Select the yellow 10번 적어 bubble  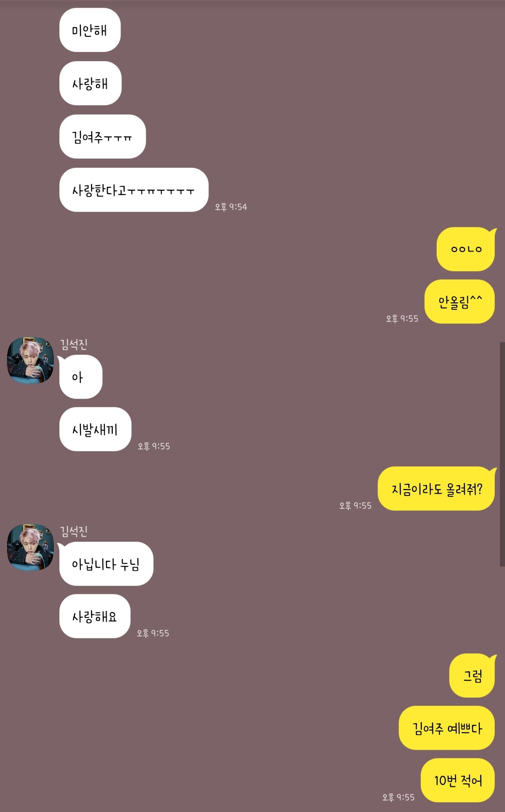[458, 781]
